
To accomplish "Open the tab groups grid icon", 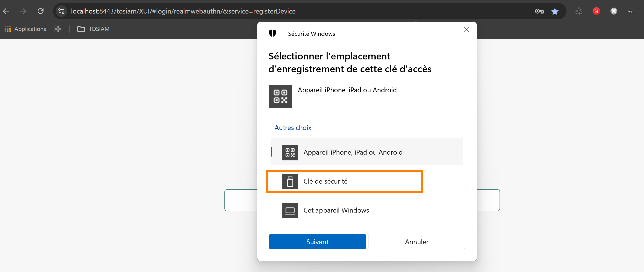I will pos(58,29).
